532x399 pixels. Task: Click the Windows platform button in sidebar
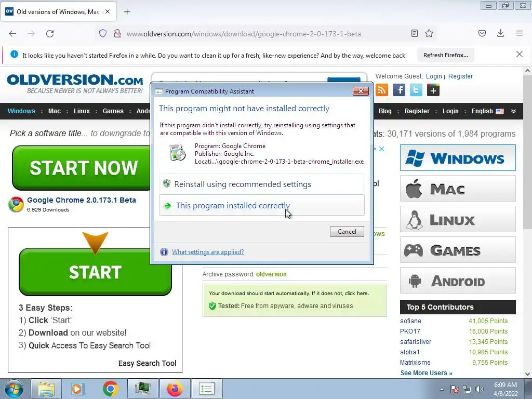[x=458, y=158]
